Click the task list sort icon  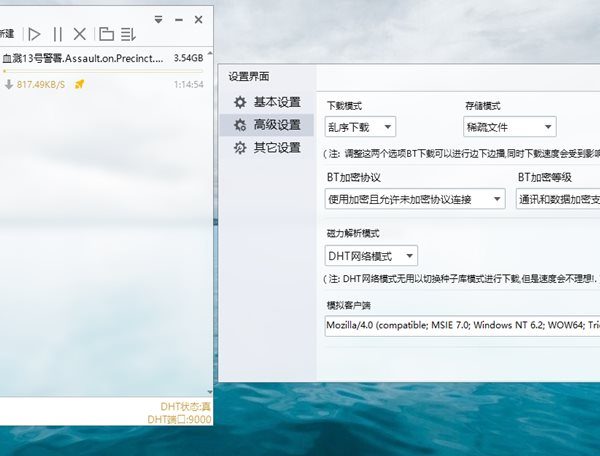128,34
